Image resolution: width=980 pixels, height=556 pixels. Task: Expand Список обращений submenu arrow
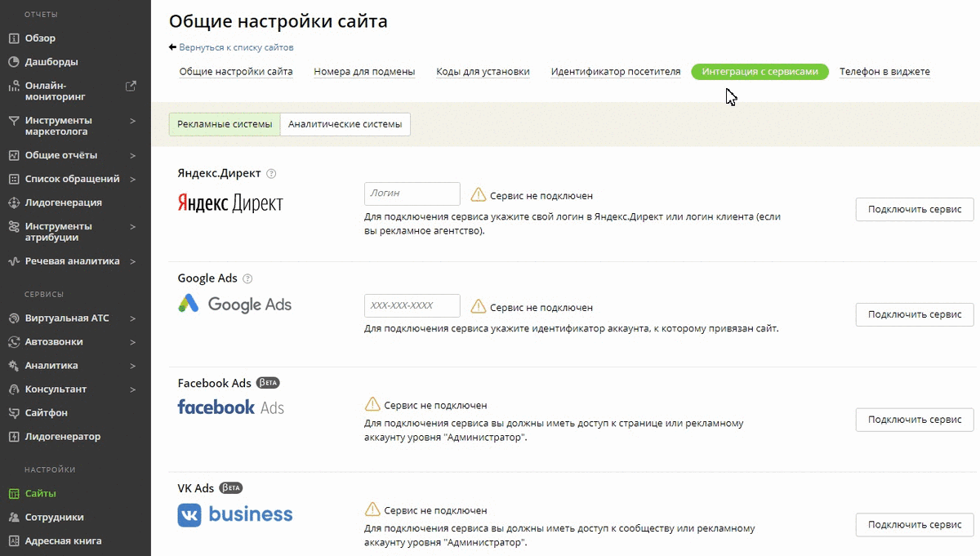click(133, 179)
